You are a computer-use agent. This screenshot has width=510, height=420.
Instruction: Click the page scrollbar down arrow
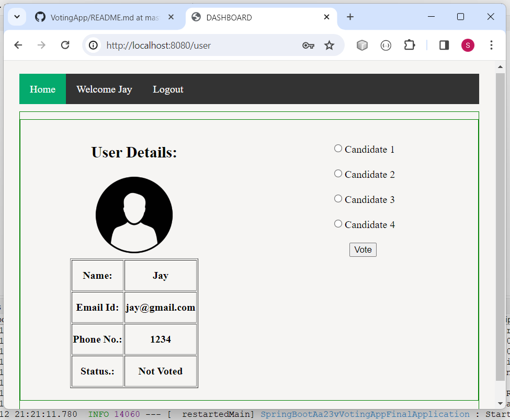(x=500, y=403)
